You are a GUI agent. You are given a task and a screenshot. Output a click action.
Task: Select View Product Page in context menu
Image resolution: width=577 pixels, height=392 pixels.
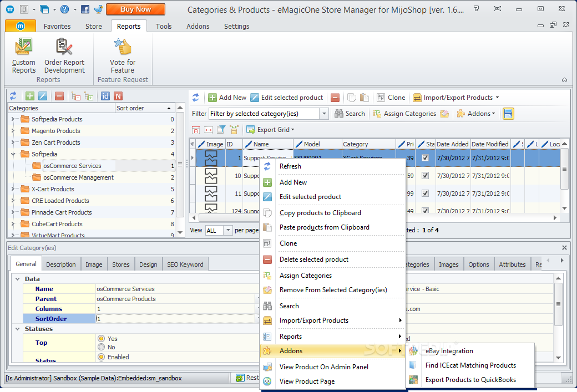click(x=333, y=381)
